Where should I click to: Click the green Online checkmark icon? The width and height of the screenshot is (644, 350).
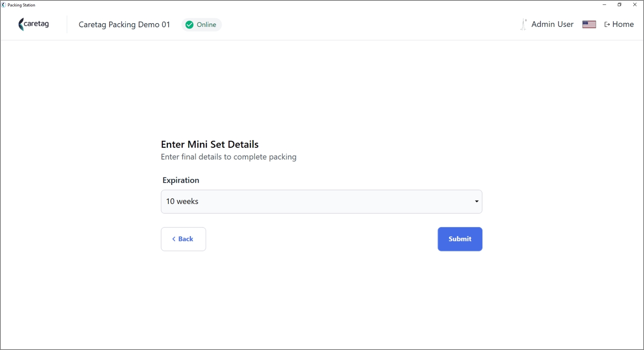tap(189, 25)
